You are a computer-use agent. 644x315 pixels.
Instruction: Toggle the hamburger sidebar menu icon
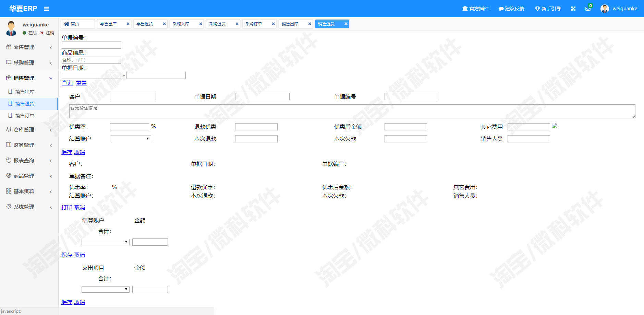coord(46,9)
